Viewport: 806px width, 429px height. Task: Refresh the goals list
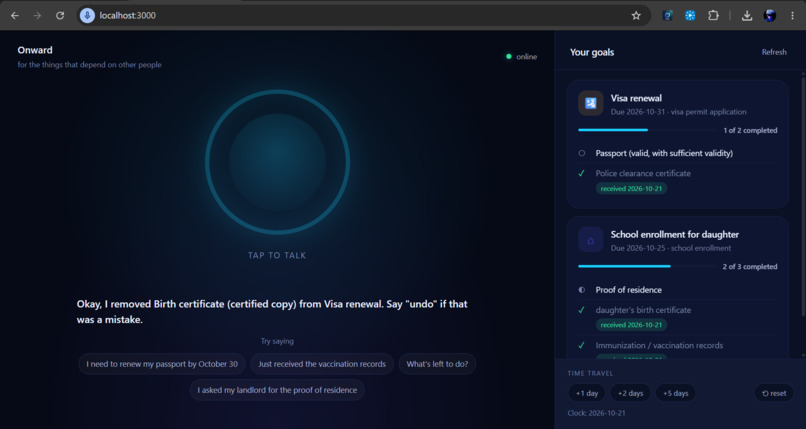[774, 52]
